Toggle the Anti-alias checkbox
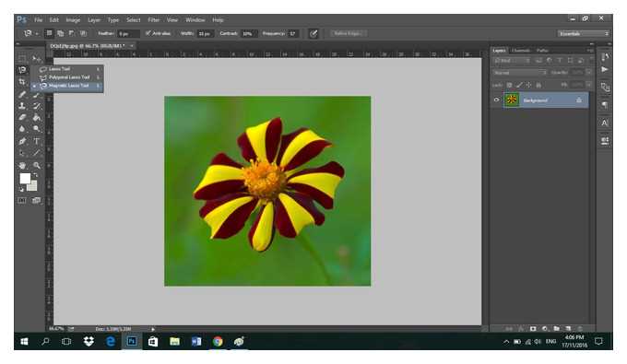The height and width of the screenshot is (364, 627). click(148, 33)
